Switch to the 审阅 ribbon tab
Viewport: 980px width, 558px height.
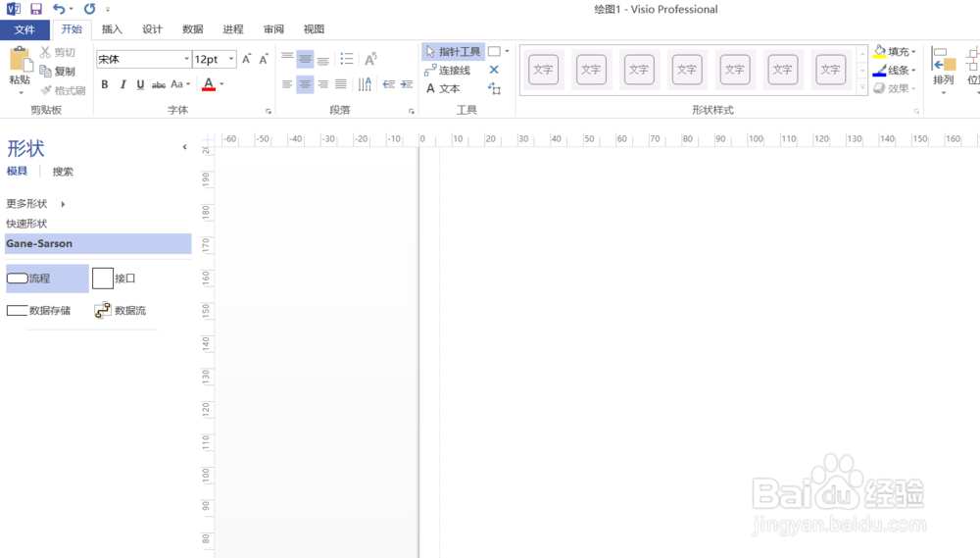pos(273,29)
